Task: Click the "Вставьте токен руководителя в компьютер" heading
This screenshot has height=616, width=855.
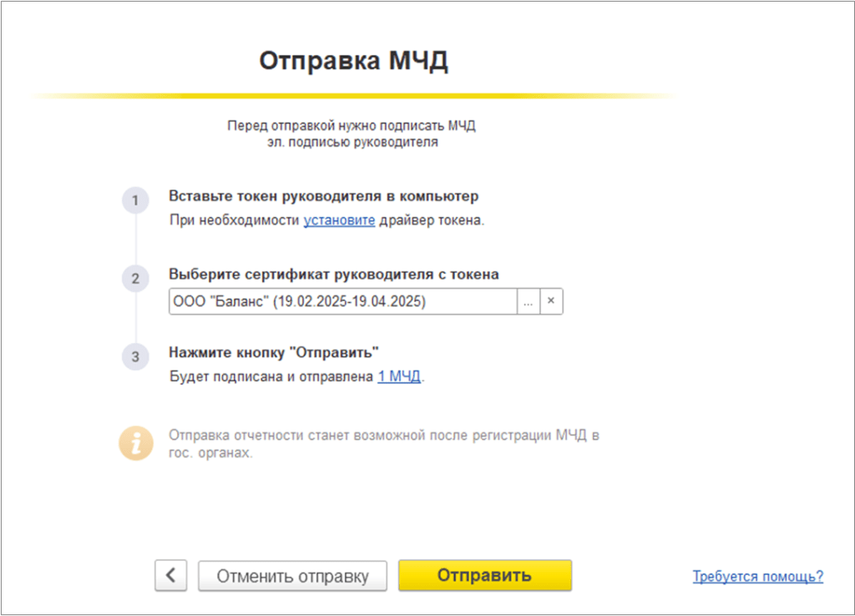Action: pos(324,197)
